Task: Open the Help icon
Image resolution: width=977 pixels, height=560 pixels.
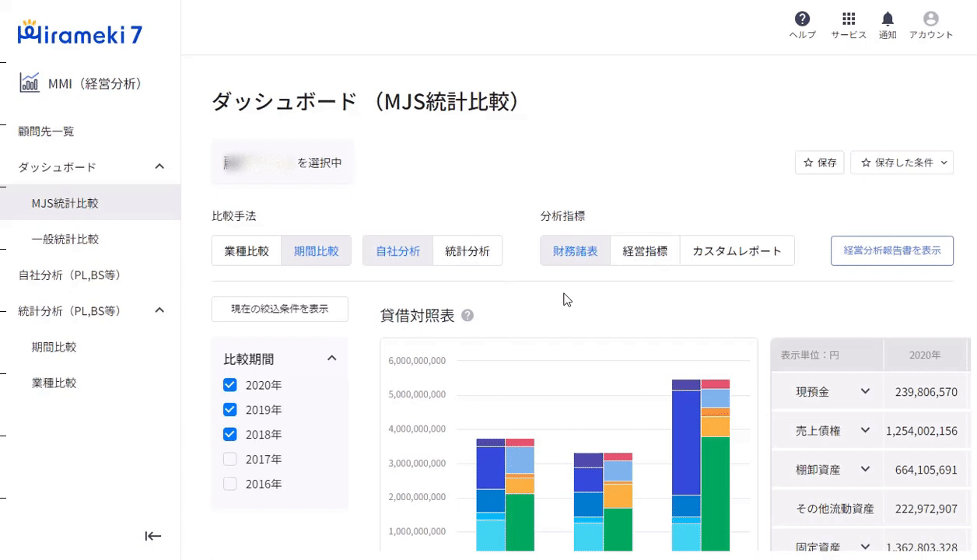Action: pyautogui.click(x=802, y=19)
